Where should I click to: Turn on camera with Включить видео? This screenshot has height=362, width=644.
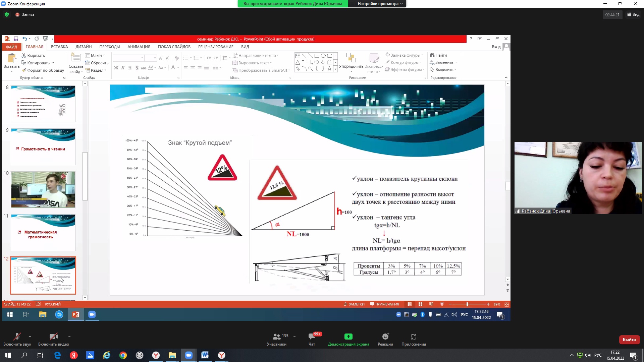[x=53, y=337]
